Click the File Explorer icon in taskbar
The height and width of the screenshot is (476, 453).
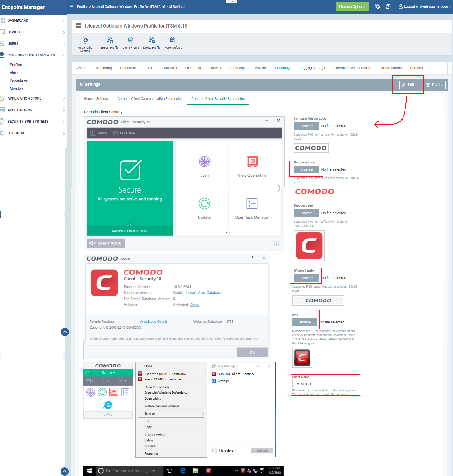pyautogui.click(x=196, y=471)
